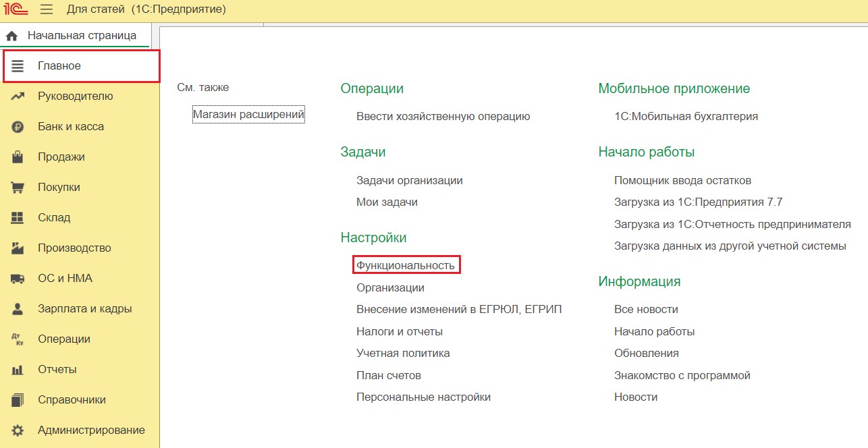Click the home icon on Начальная страница
Viewport: 868px width, 448px height.
11,36
